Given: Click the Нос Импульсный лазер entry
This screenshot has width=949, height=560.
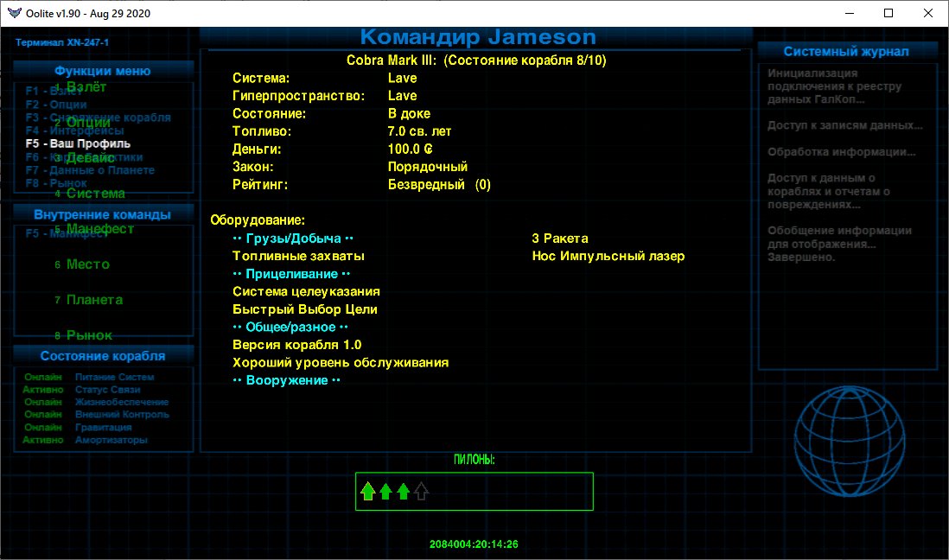Looking at the screenshot, I should click(608, 256).
